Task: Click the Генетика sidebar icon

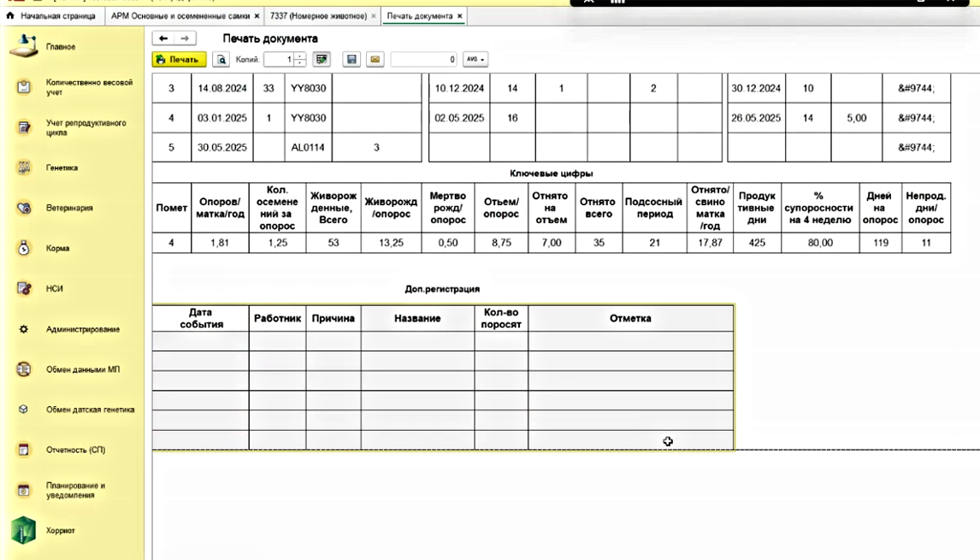Action: coord(24,168)
